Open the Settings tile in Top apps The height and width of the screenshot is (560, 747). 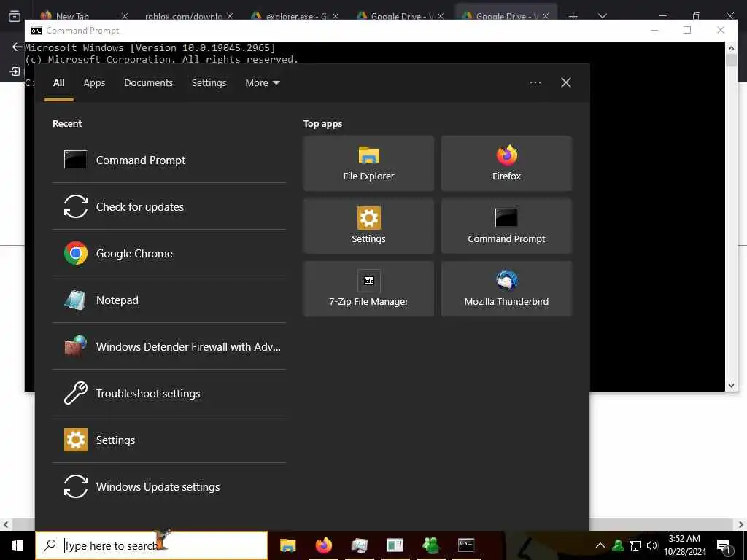pyautogui.click(x=368, y=226)
